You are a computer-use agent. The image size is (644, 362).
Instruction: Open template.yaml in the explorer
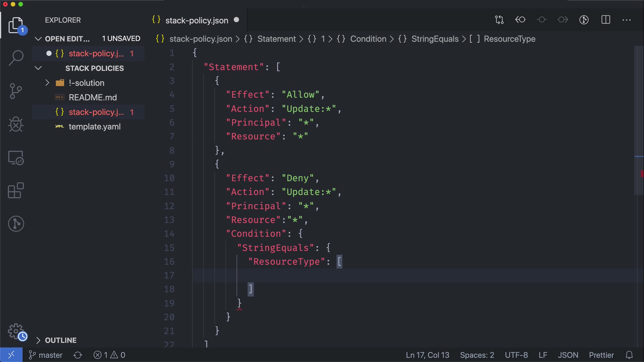point(95,127)
